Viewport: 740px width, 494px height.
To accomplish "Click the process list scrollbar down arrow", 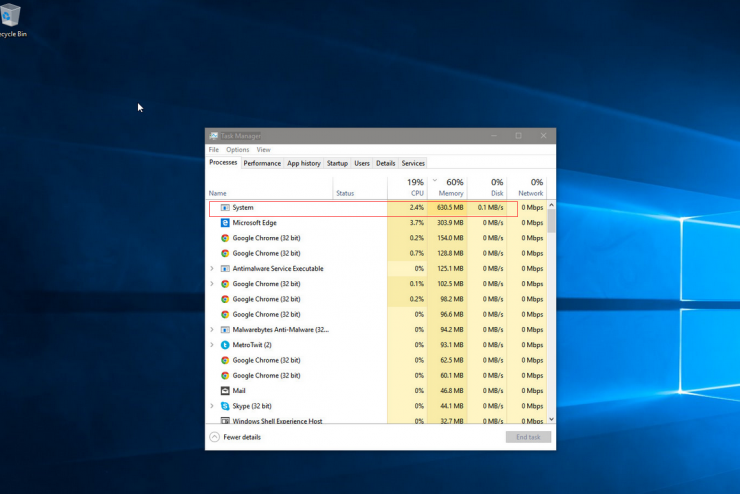I will 551,419.
